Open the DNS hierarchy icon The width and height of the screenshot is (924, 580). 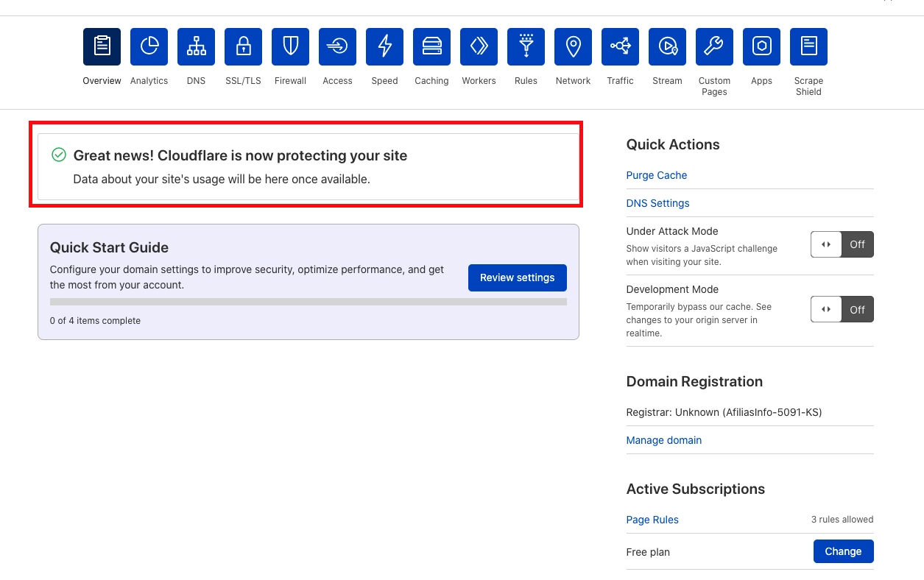pyautogui.click(x=196, y=46)
